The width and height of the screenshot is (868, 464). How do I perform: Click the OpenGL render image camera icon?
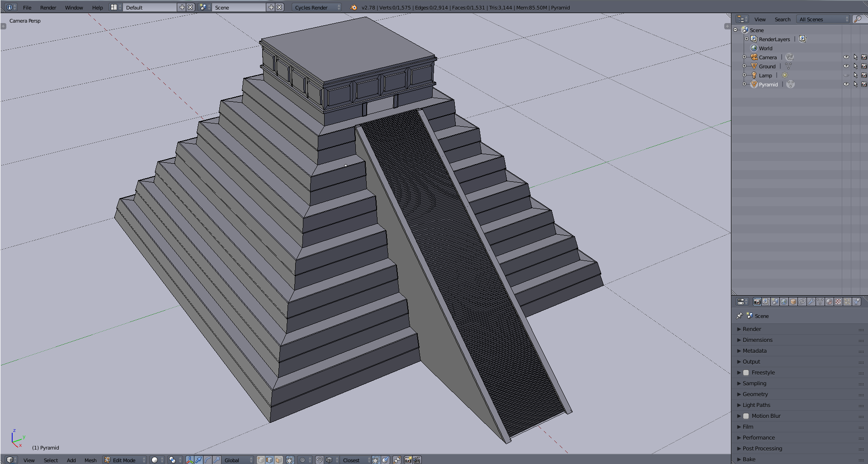tap(408, 460)
